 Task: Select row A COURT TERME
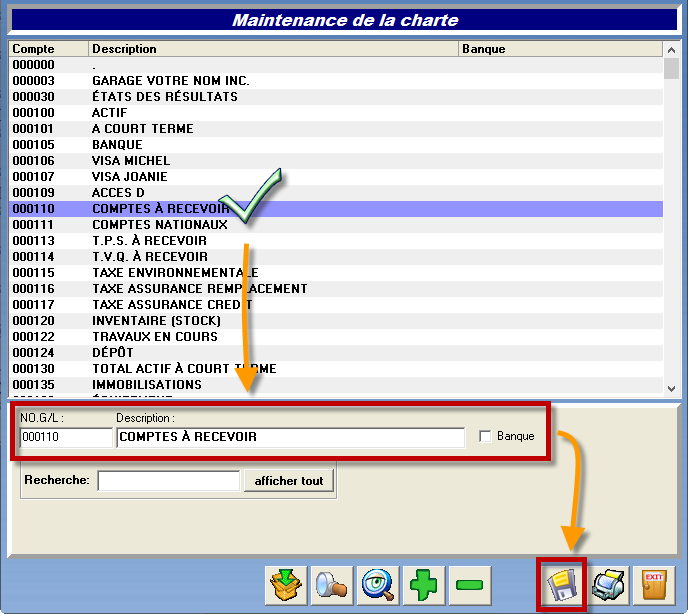pos(336,129)
